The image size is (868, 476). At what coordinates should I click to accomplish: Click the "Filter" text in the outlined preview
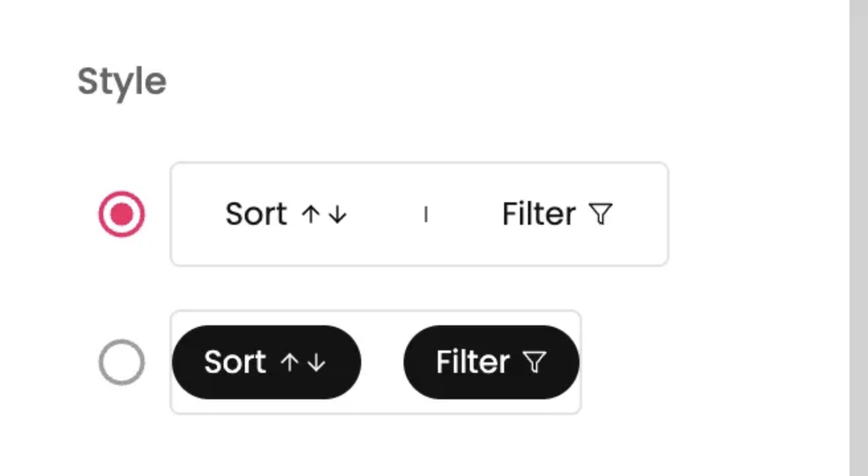[539, 214]
